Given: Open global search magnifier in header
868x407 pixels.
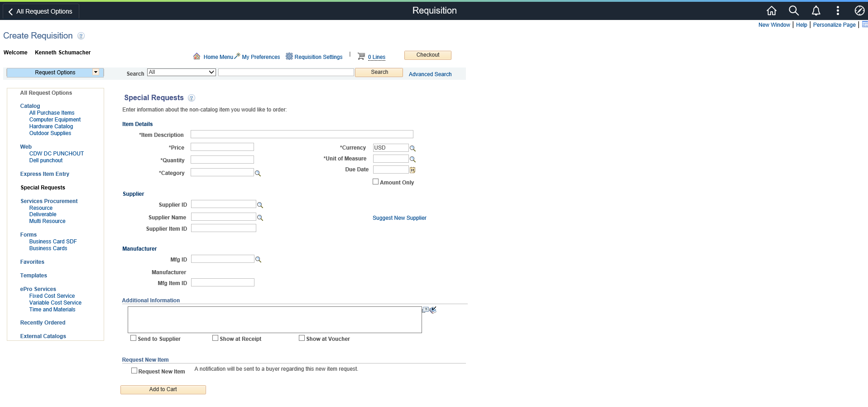Looking at the screenshot, I should pyautogui.click(x=794, y=10).
